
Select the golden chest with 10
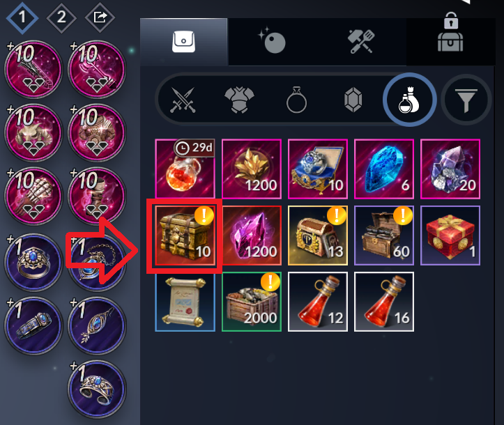(x=185, y=235)
